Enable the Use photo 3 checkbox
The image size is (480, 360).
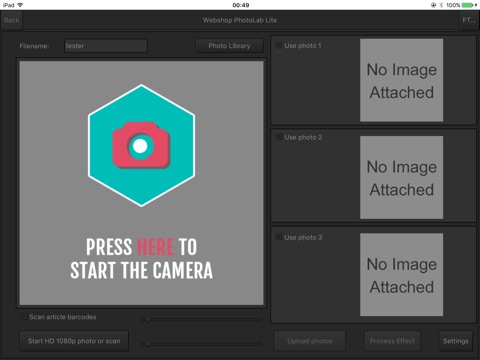[x=279, y=237]
